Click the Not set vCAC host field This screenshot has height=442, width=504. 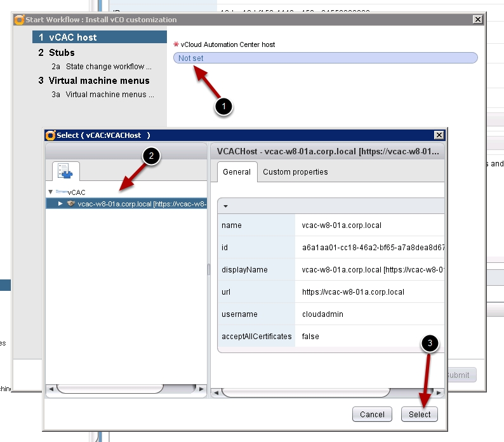click(325, 58)
